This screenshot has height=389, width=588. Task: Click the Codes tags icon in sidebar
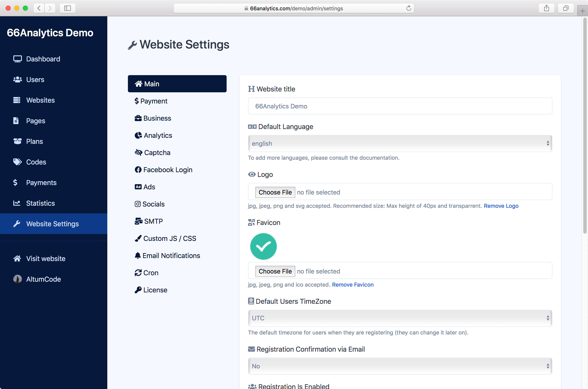tap(17, 162)
